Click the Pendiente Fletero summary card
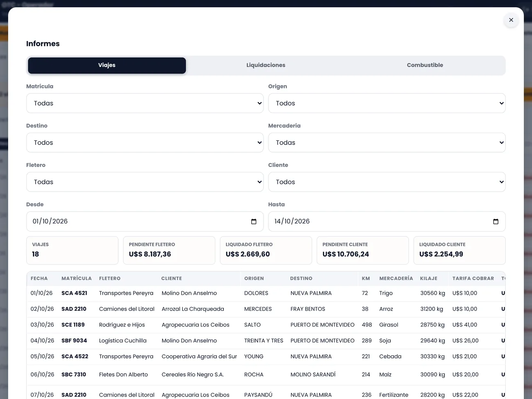 coord(169,250)
